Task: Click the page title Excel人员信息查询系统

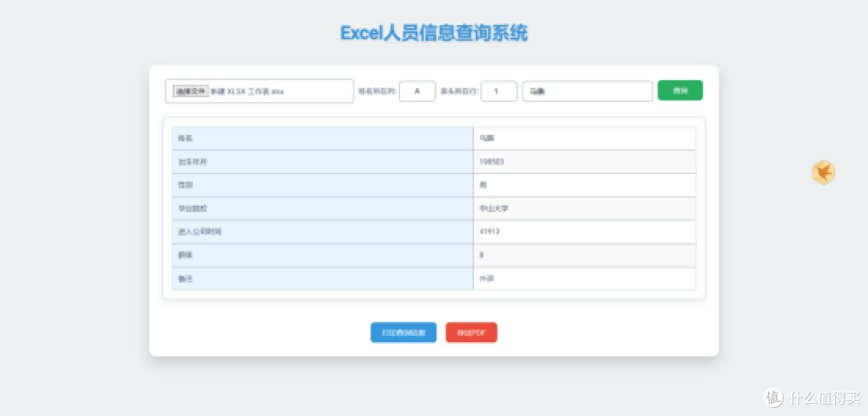Action: click(x=434, y=33)
